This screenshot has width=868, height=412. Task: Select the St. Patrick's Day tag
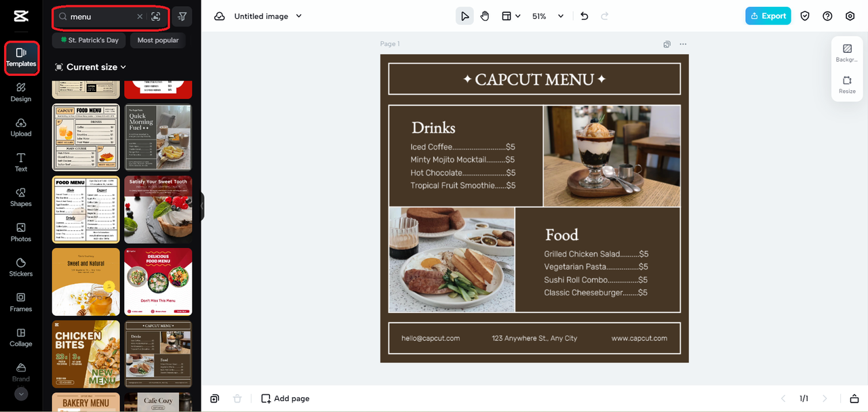pos(90,40)
